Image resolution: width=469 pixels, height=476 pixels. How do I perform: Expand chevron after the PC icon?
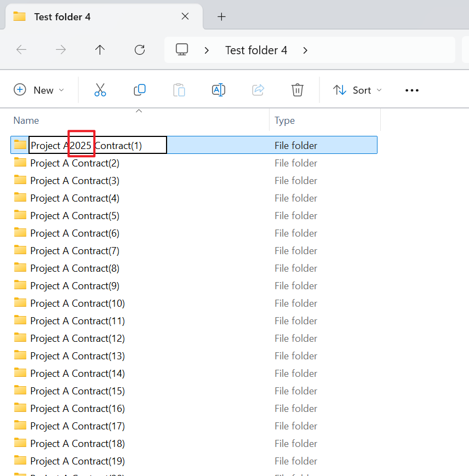click(x=207, y=50)
